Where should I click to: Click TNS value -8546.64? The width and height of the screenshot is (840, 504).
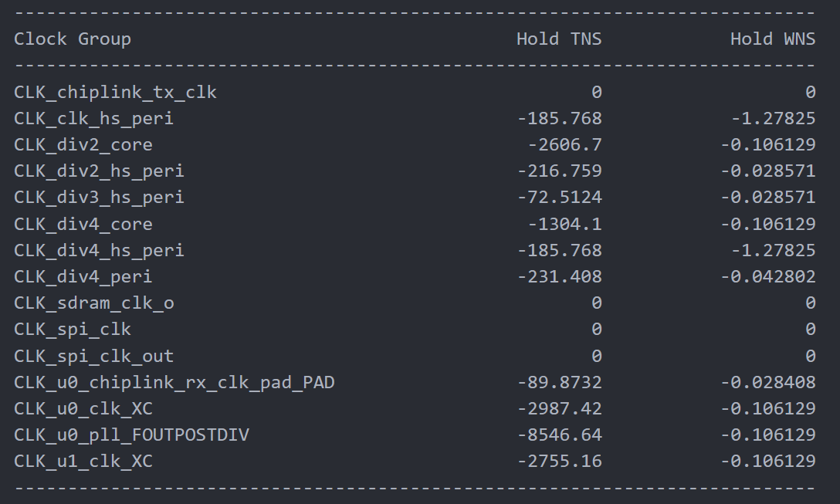[559, 435]
